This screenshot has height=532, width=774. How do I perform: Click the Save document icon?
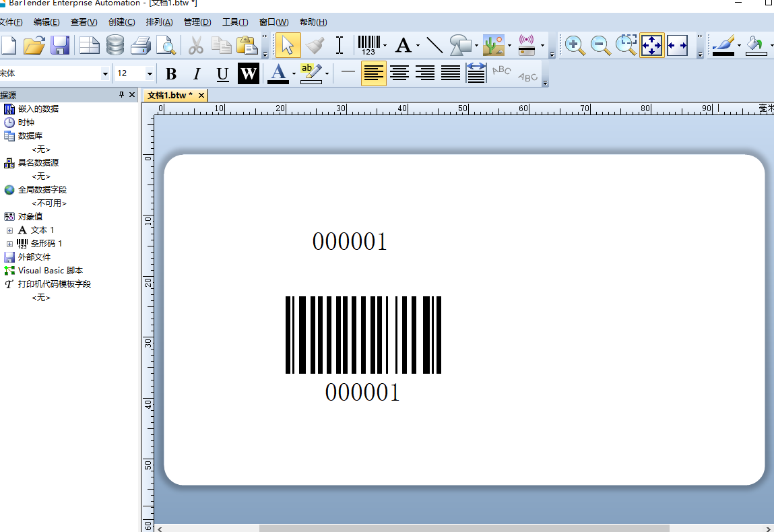pyautogui.click(x=61, y=46)
